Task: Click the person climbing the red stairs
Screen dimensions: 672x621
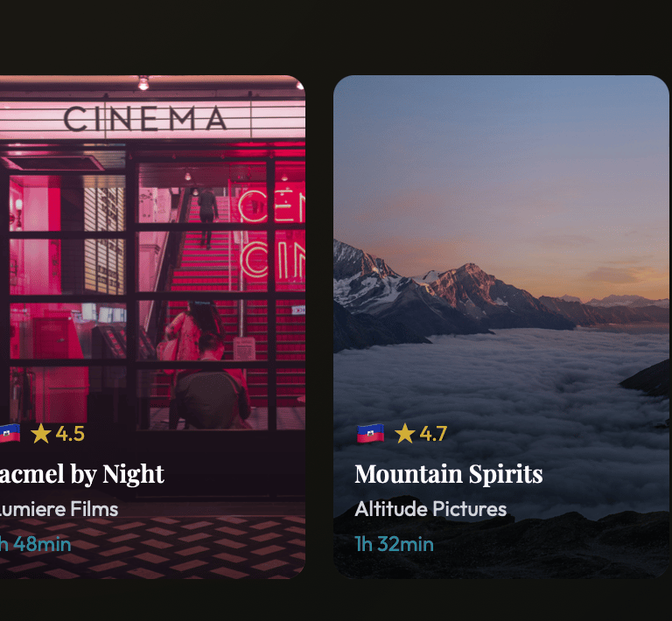Action: [207, 218]
